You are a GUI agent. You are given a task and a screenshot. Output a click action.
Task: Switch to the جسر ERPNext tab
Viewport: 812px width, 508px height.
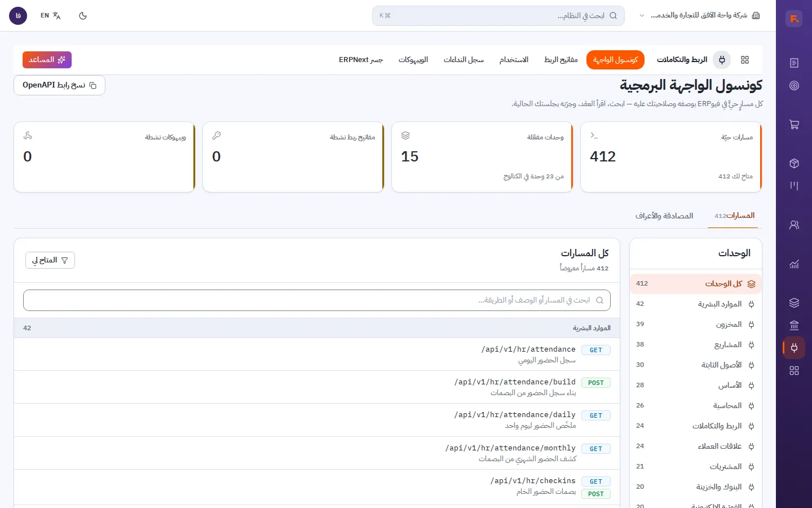(361, 60)
